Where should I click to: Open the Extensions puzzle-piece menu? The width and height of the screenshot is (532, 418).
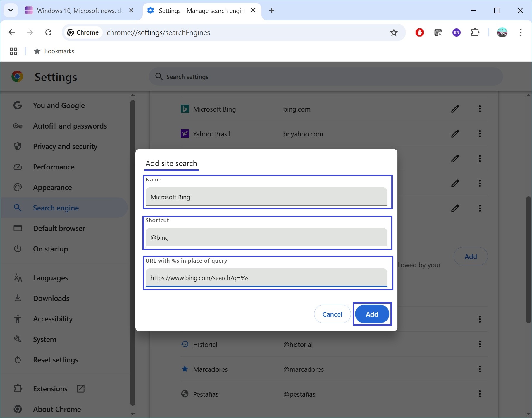[475, 32]
